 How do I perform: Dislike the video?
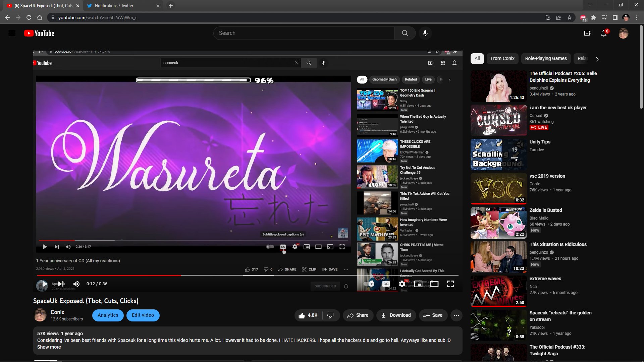click(330, 315)
